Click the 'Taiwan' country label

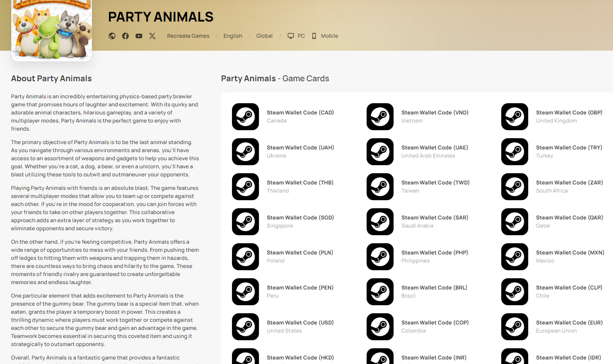[410, 191]
